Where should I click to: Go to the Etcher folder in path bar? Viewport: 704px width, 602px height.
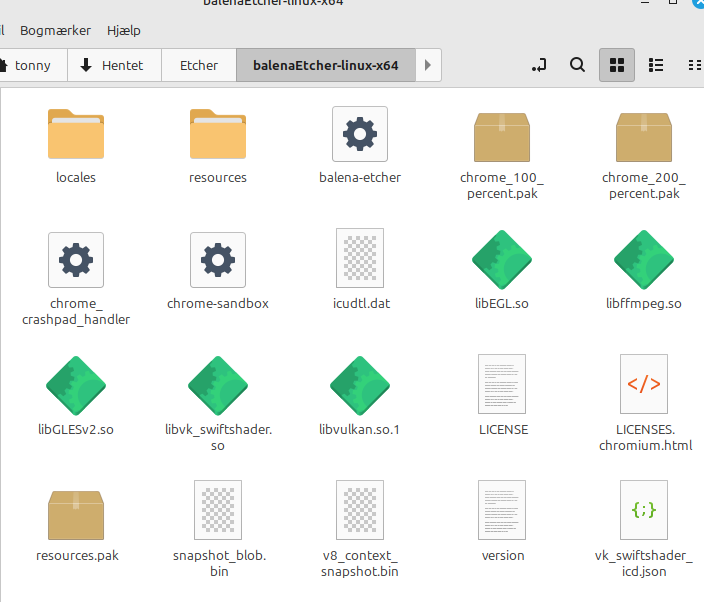tap(198, 65)
